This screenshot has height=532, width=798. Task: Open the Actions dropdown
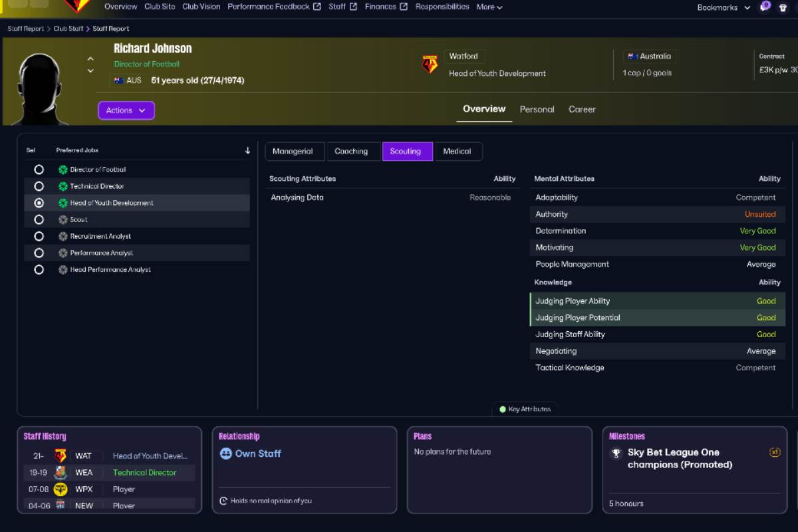point(126,110)
